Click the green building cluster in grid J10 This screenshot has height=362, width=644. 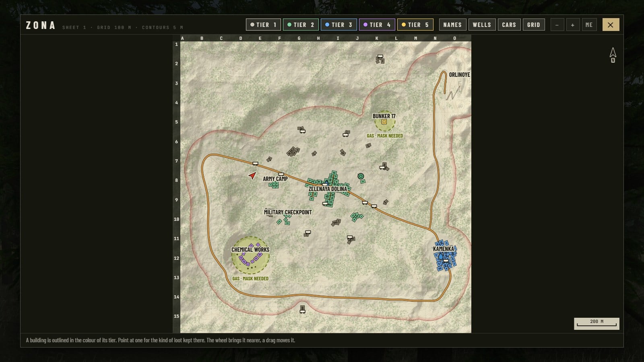pyautogui.click(x=357, y=217)
